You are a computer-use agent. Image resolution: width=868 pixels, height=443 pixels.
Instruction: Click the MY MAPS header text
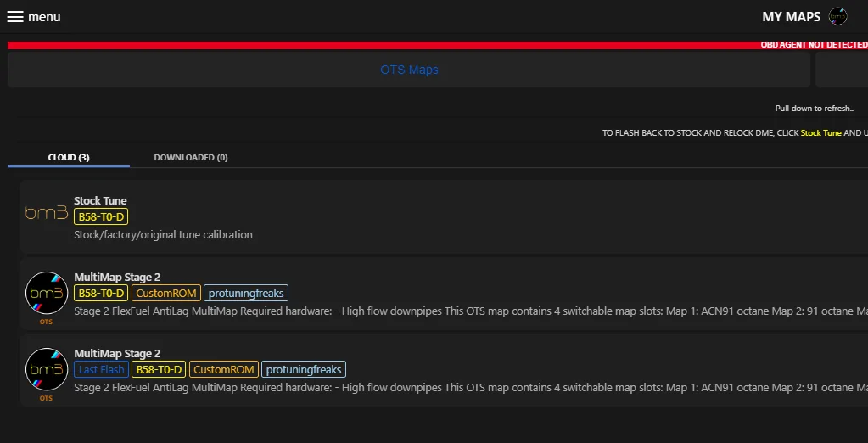click(x=791, y=17)
